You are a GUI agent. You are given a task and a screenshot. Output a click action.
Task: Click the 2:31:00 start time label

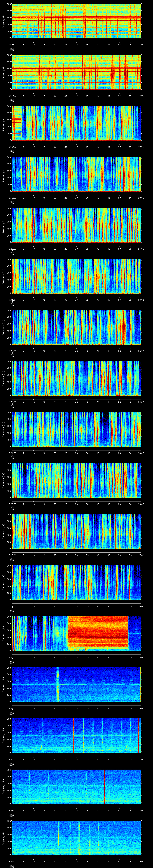(x=12, y=810)
